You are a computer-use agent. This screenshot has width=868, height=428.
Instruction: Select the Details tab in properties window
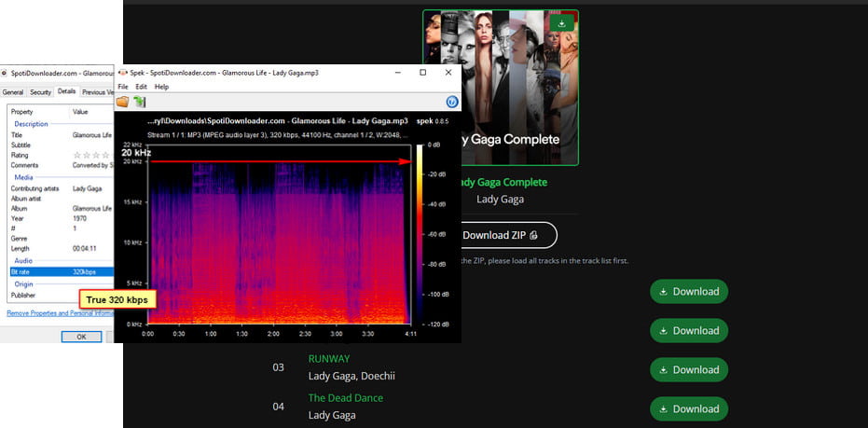[x=66, y=91]
